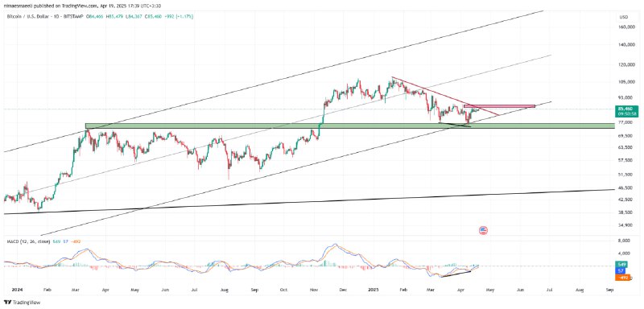The image size is (644, 309).
Task: Click the 57,500 price axis label
Action: 625,160
